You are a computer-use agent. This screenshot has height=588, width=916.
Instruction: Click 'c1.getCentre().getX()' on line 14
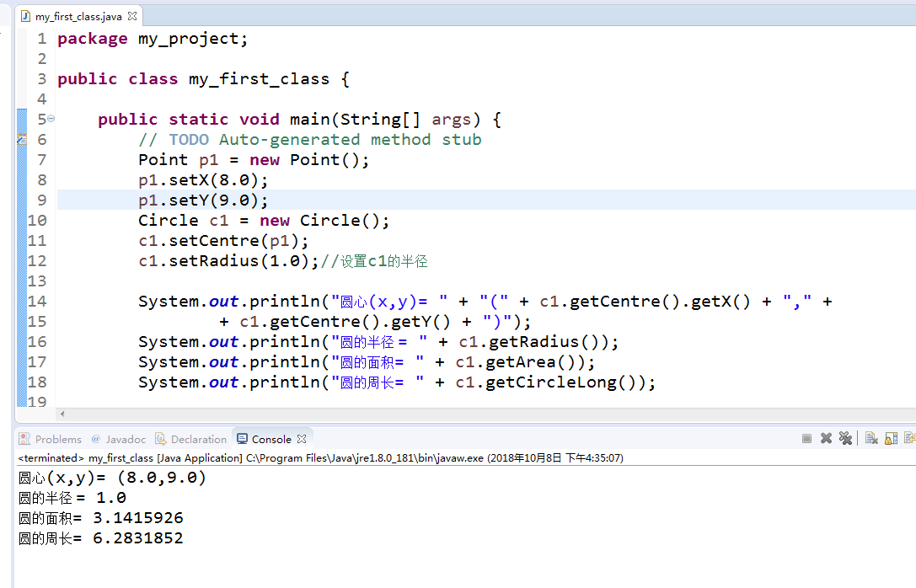(x=645, y=302)
